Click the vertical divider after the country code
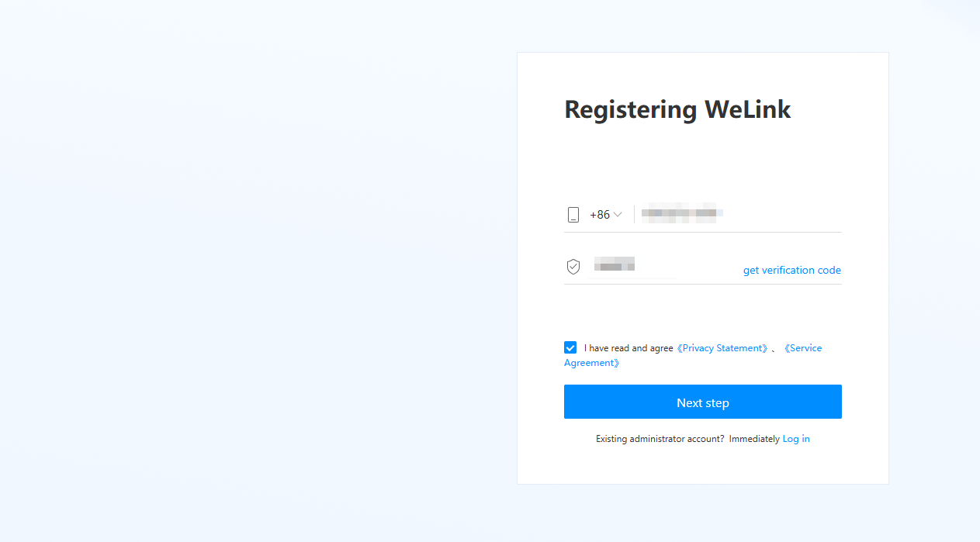The image size is (980, 542). pos(634,214)
